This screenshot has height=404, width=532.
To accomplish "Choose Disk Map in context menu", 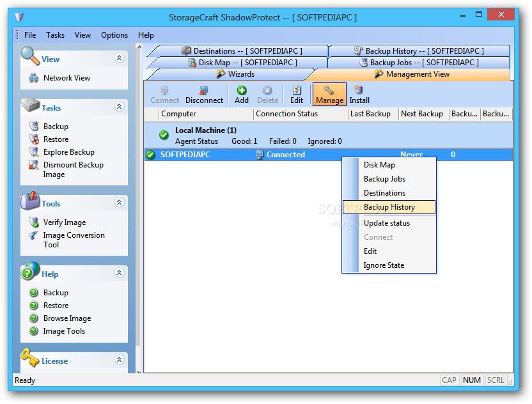I will pyautogui.click(x=389, y=165).
